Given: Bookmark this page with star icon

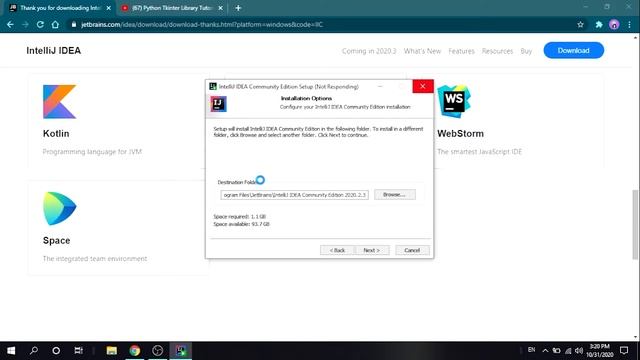Looking at the screenshot, I should pos(580,24).
